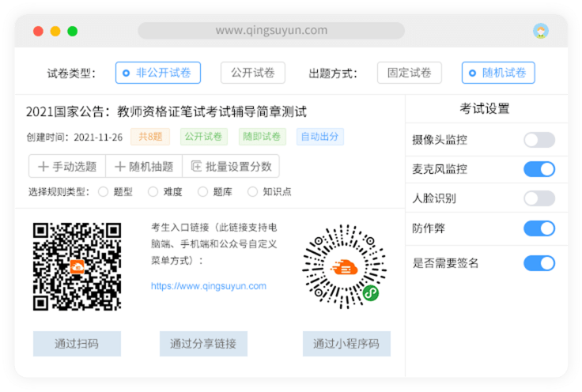The image size is (582, 392).
Task: Click the green window maximize dot
Action: click(73, 31)
